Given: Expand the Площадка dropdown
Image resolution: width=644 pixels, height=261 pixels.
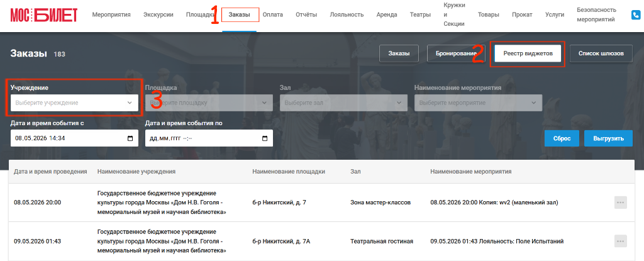Looking at the screenshot, I should click(209, 103).
